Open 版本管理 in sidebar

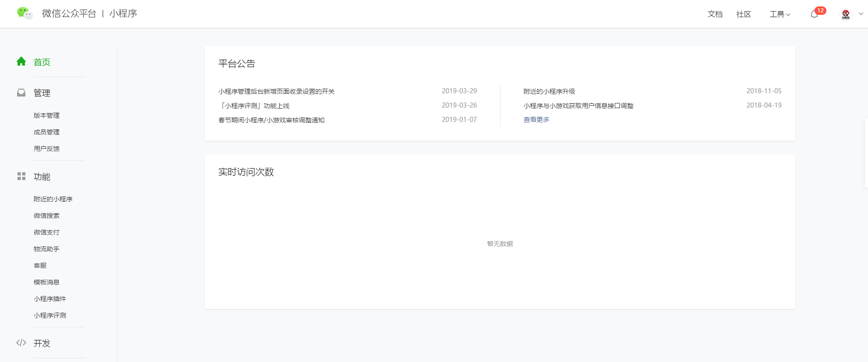tap(47, 115)
